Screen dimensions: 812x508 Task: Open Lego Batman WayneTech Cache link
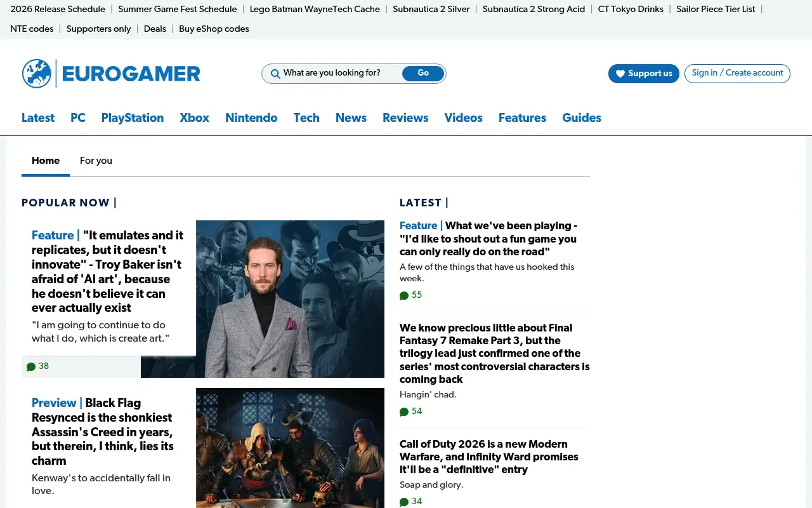pos(315,10)
